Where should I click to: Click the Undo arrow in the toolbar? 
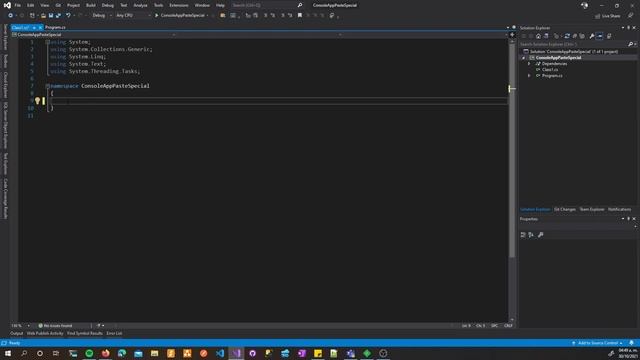[x=68, y=16]
